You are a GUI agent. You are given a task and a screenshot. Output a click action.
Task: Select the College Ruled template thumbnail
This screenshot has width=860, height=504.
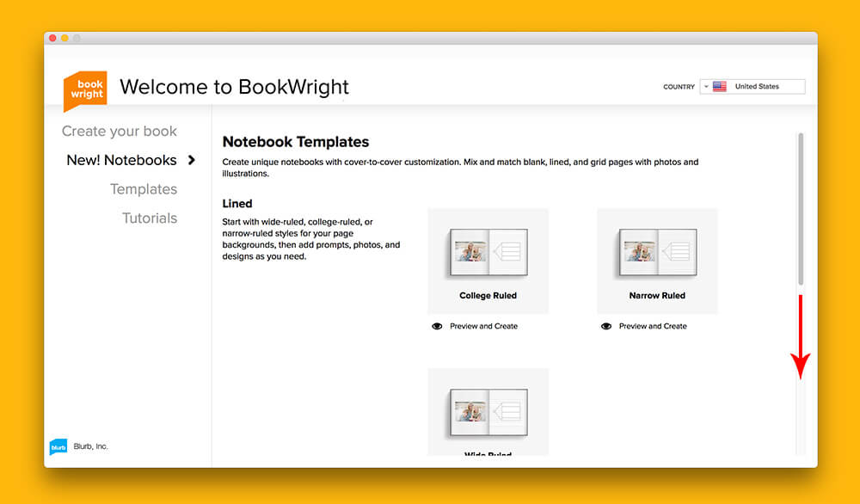pos(488,261)
